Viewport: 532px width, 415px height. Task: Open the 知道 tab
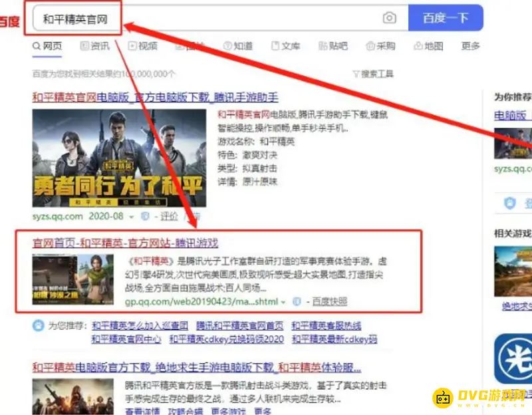click(238, 46)
